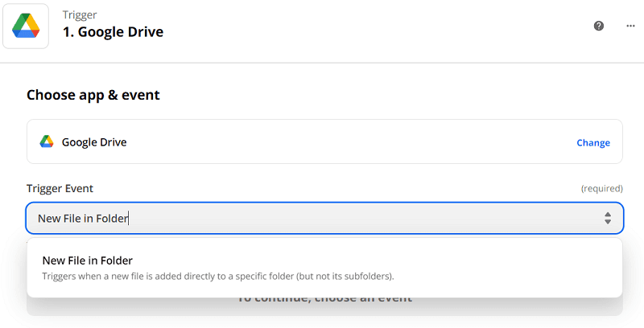Viewport: 644px width, 328px height.
Task: Click the small Google Drive icon beside app name
Action: (47, 142)
